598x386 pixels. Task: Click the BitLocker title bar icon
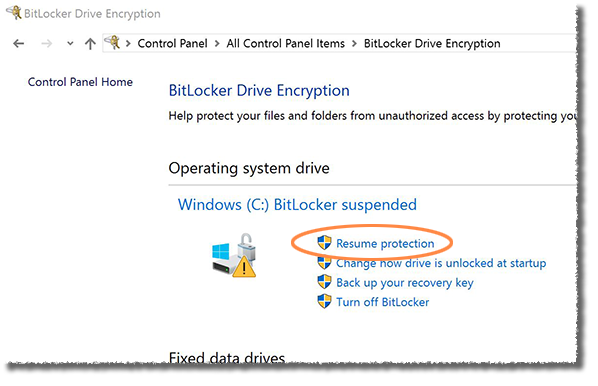[x=14, y=13]
